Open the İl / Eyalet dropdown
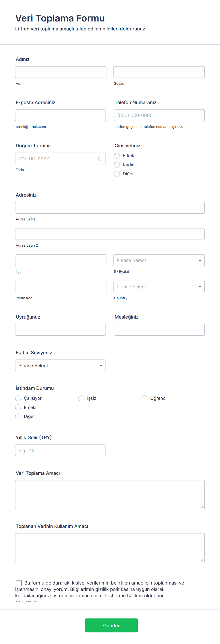Viewport: 220px width, 644px height. pos(159,260)
